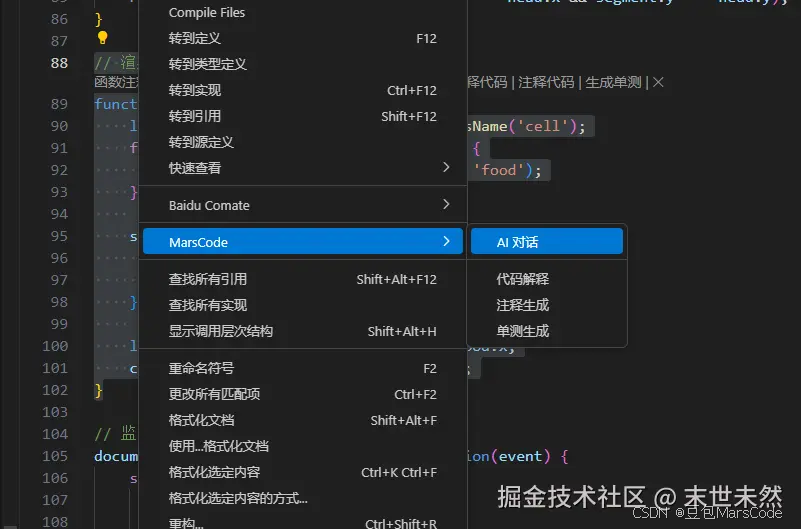
Task: Click line number 95 in the gutter
Action: point(59,236)
